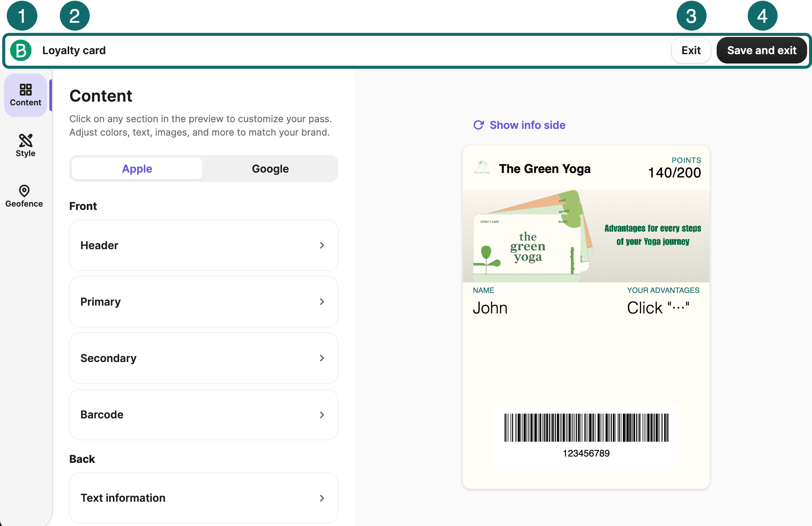The width and height of the screenshot is (812, 526).
Task: Click the small logo in pass preview
Action: [x=482, y=167]
